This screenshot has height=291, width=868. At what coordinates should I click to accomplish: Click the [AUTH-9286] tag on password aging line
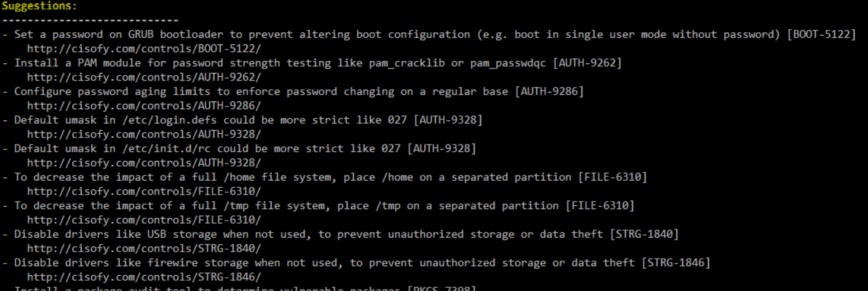point(549,91)
